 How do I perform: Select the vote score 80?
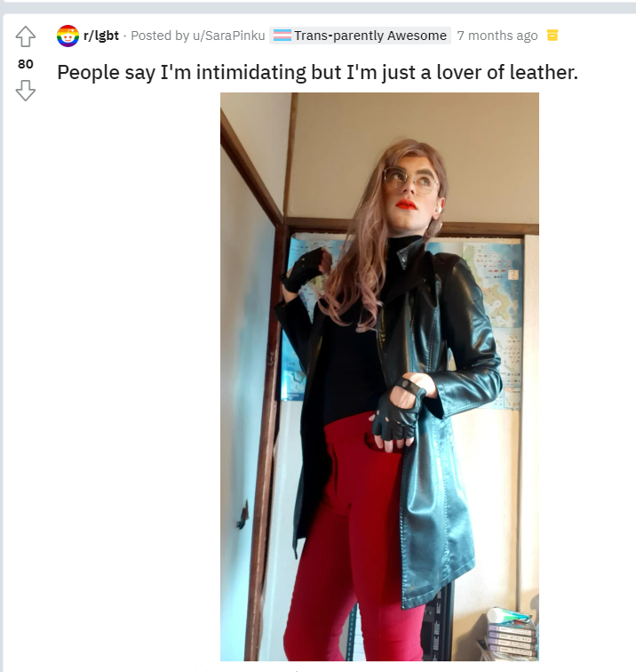click(26, 64)
